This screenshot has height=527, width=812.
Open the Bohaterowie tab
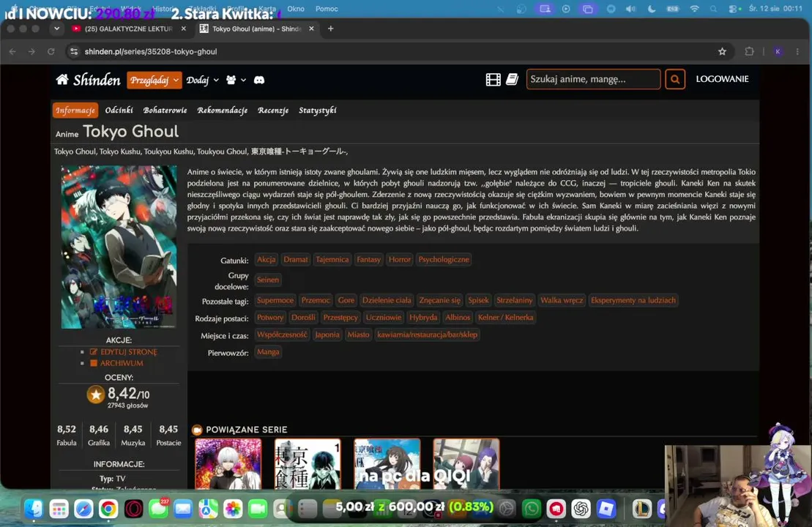165,110
